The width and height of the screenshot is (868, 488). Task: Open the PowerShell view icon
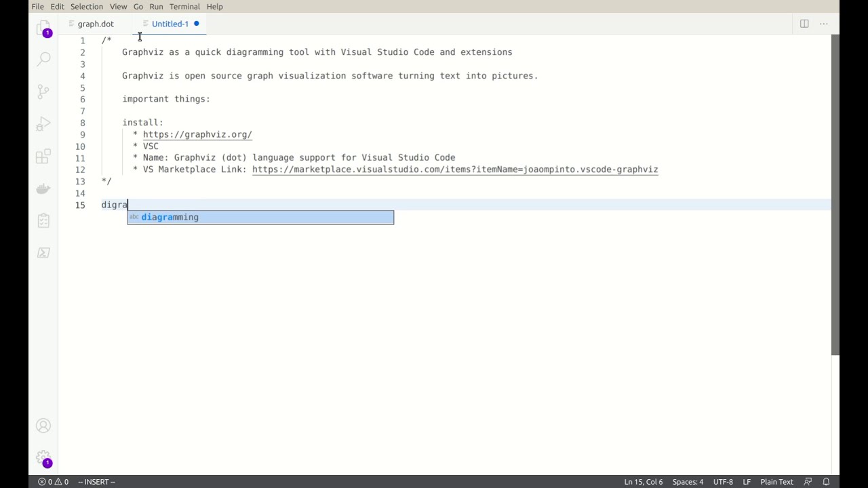tap(43, 253)
